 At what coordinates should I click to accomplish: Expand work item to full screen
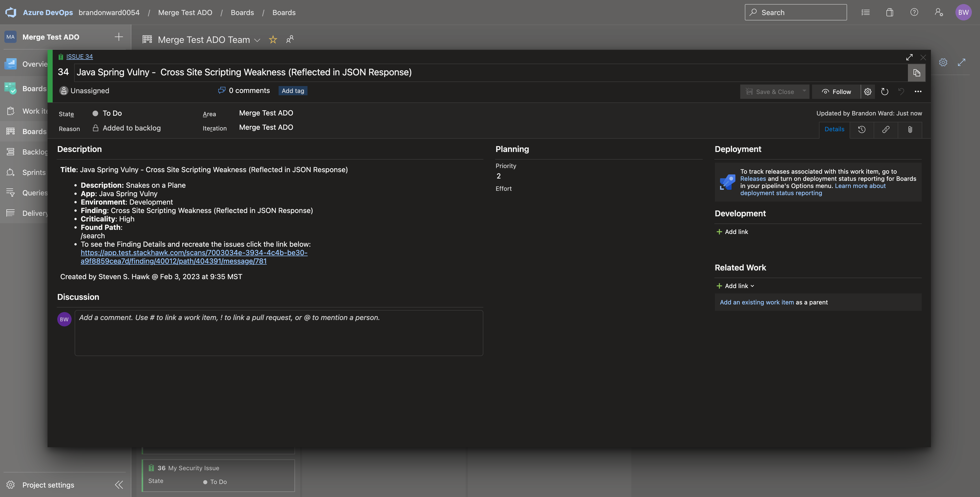[909, 57]
